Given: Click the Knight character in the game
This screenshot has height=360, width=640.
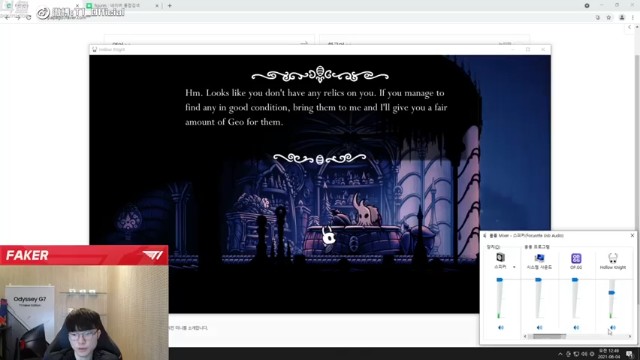Looking at the screenshot, I should [329, 236].
